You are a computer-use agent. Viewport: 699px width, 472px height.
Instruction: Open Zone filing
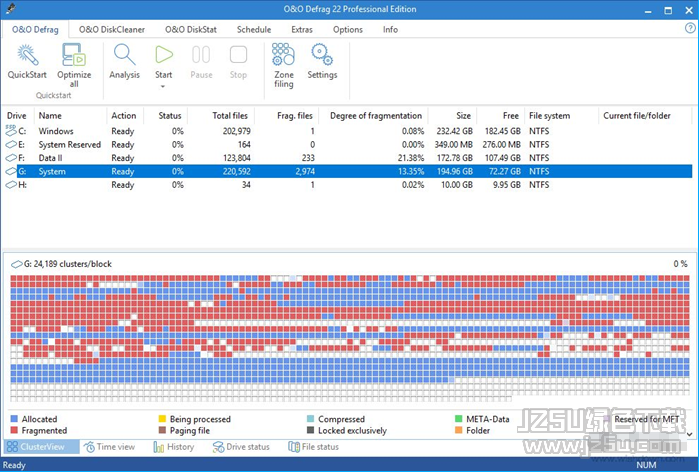(x=284, y=66)
